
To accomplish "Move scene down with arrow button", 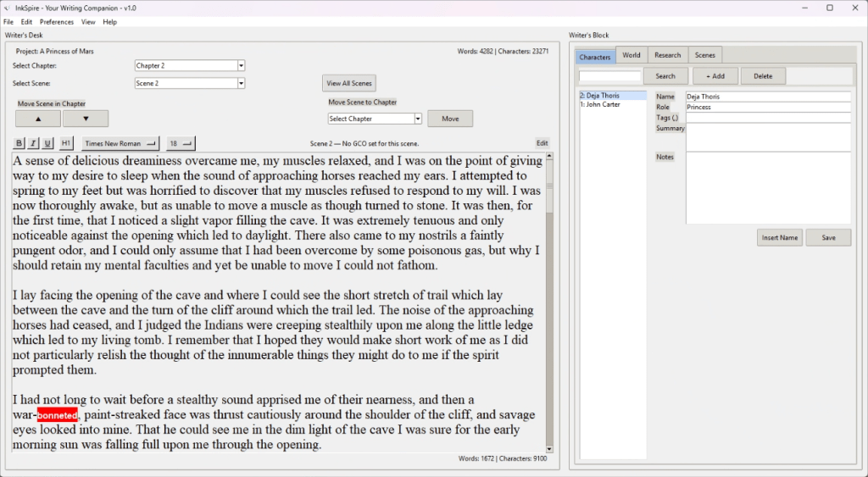I will point(85,119).
